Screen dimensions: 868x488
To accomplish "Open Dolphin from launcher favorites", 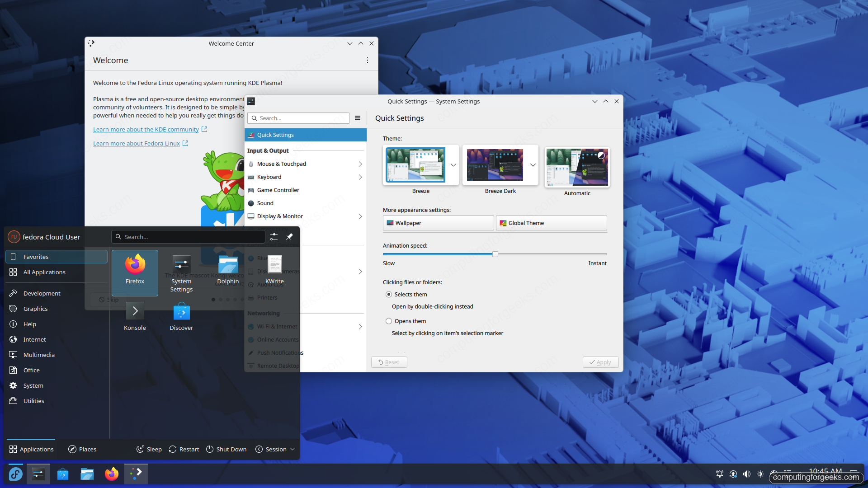I will click(x=228, y=273).
